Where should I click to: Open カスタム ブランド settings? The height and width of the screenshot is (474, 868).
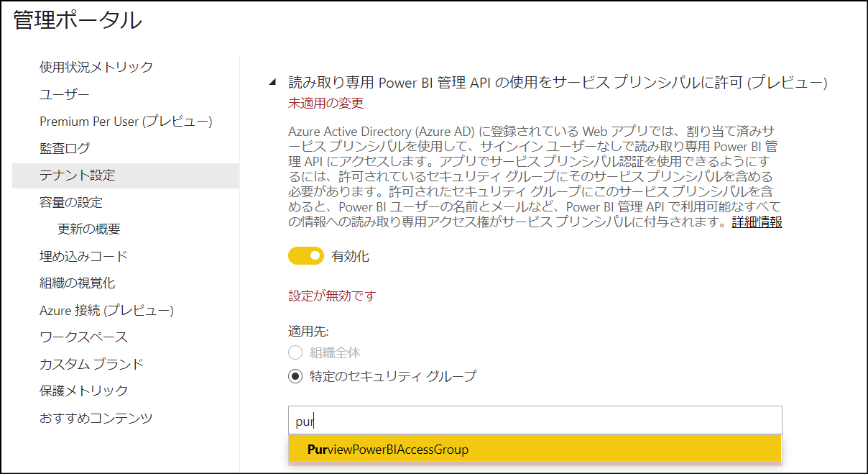click(91, 364)
